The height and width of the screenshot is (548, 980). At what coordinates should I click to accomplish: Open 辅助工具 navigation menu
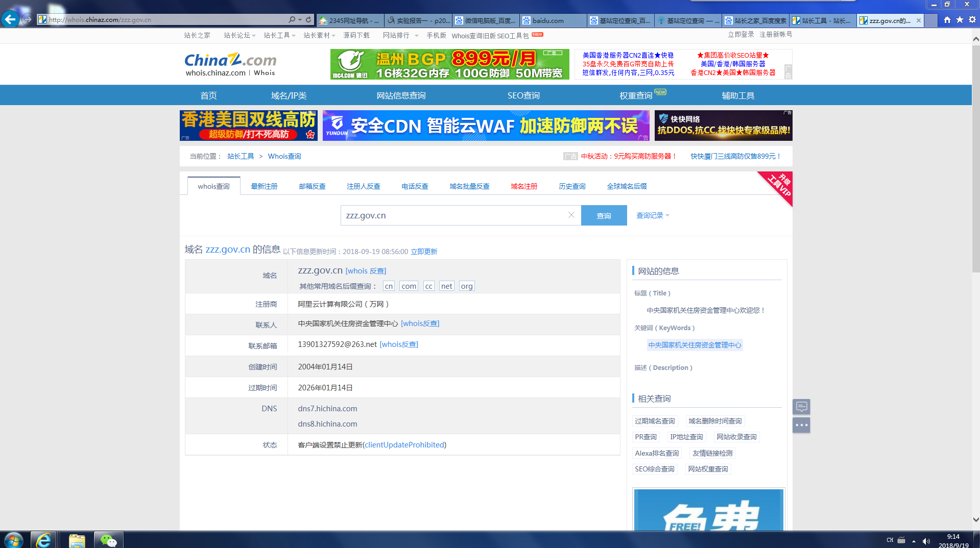(738, 95)
